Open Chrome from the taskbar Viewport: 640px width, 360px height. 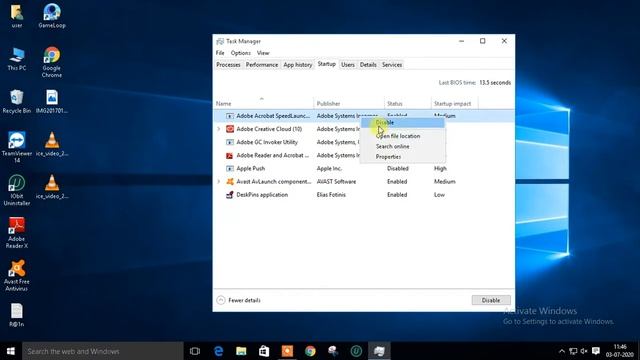coord(310,351)
